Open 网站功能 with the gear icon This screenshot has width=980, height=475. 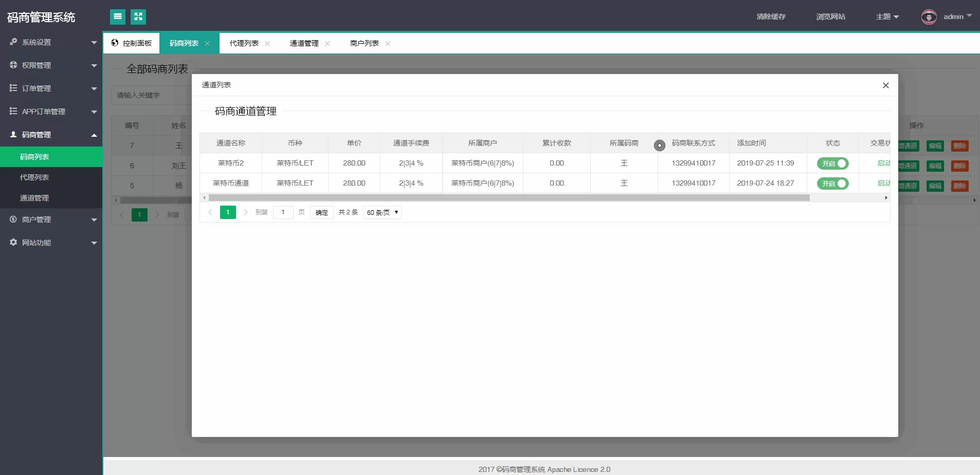tap(12, 242)
